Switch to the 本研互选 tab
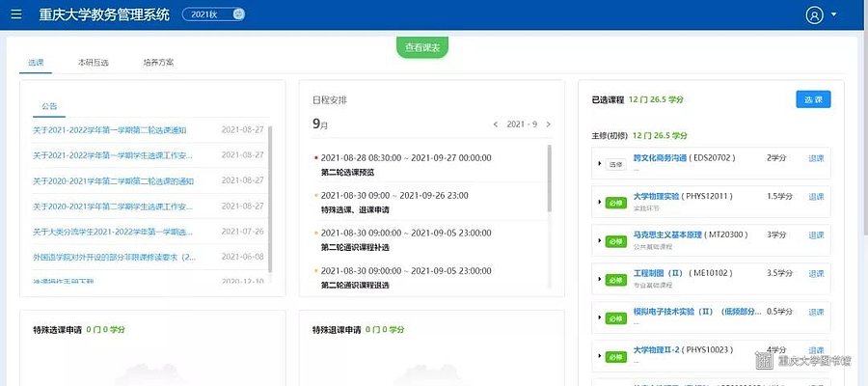The height and width of the screenshot is (386, 868). click(x=93, y=63)
